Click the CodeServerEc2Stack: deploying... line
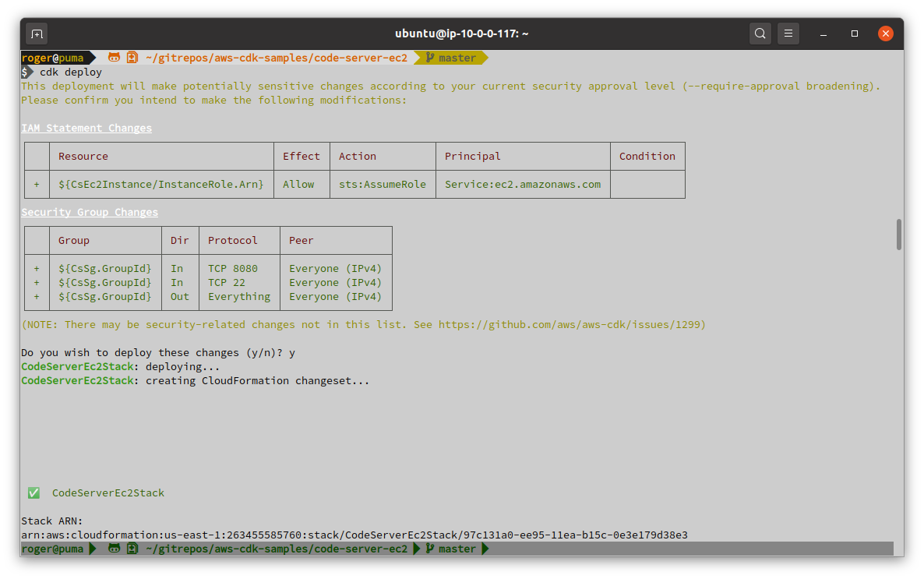The height and width of the screenshot is (579, 924). pos(120,367)
